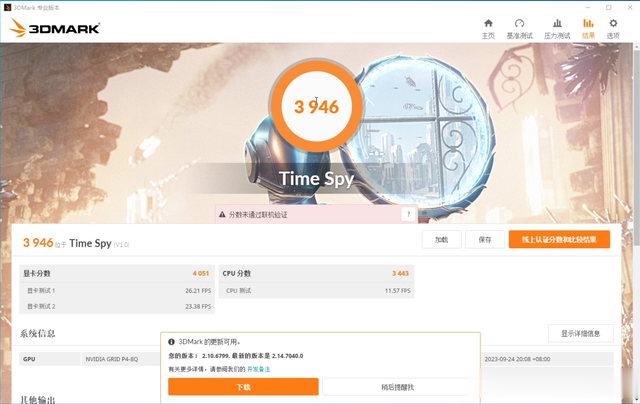
Task: Open Stress Tests (压力测试) icon
Action: pos(557,24)
